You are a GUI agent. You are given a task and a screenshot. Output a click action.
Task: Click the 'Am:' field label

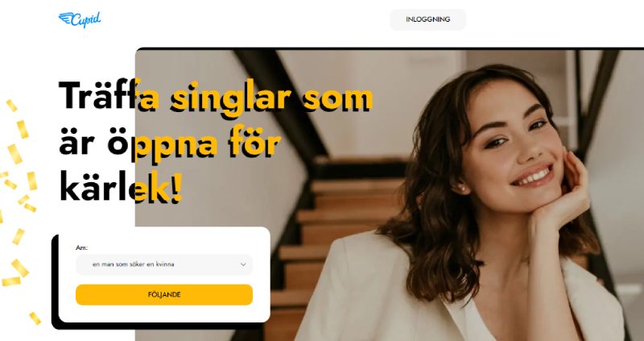pos(81,247)
